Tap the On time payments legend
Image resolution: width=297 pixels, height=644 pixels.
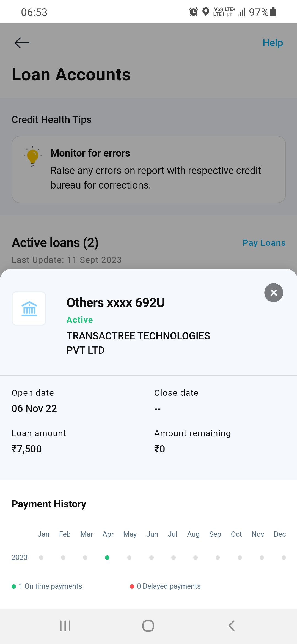pos(47,586)
